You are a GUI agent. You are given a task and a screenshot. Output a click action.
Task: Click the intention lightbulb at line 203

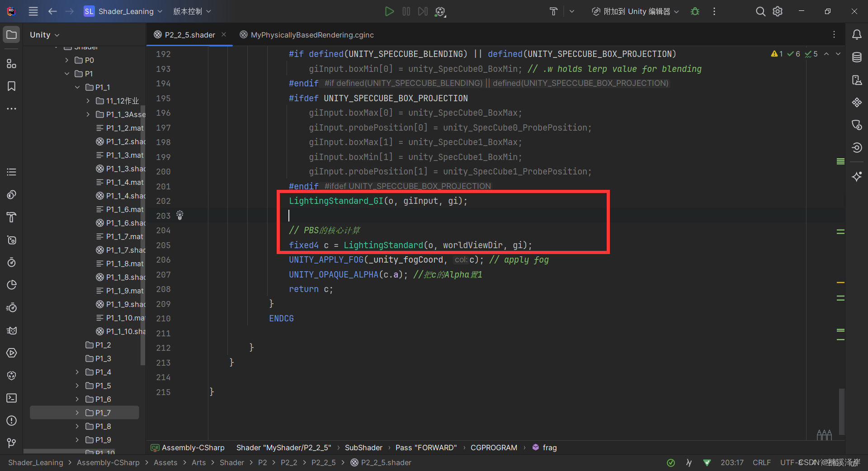pos(179,216)
